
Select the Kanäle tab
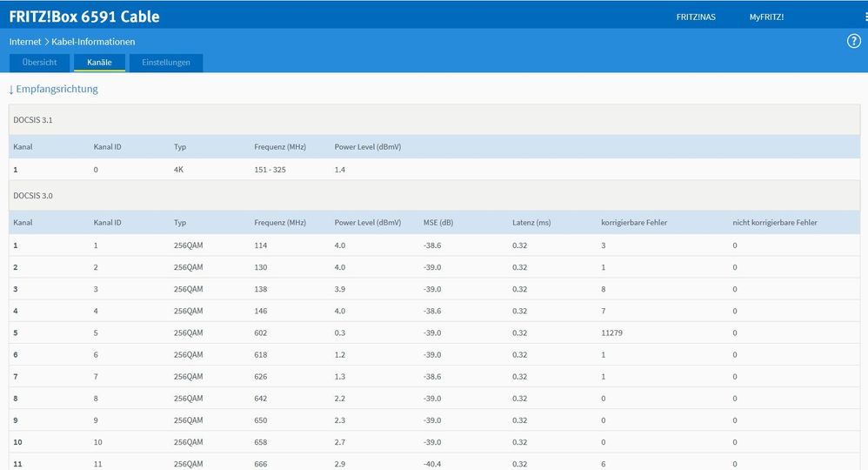click(99, 63)
